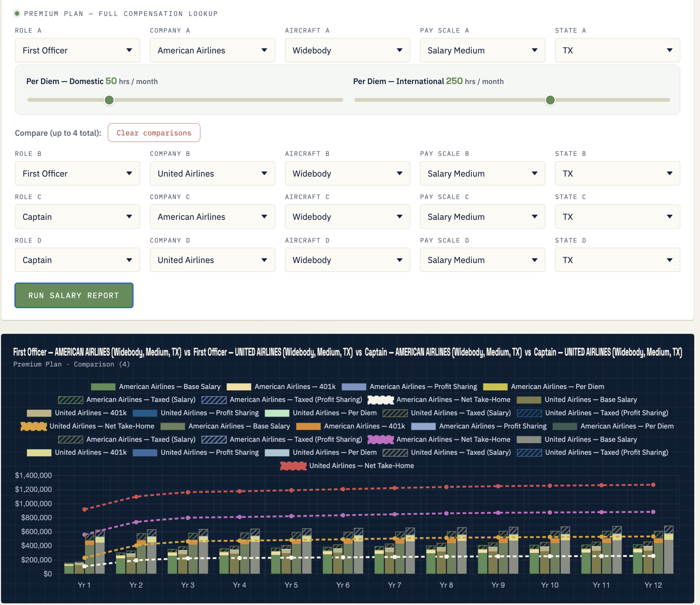Expand the Aircraft D dropdown

pos(348,260)
